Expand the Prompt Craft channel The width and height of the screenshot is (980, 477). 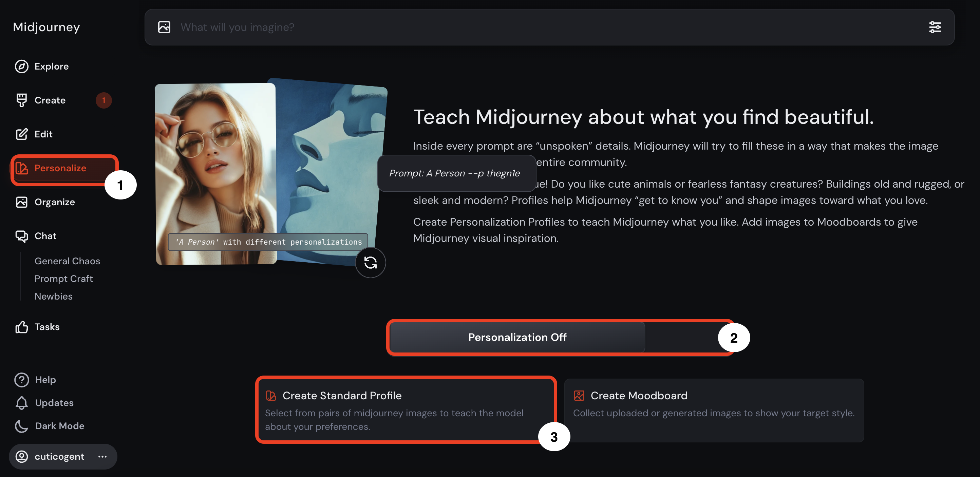(63, 278)
